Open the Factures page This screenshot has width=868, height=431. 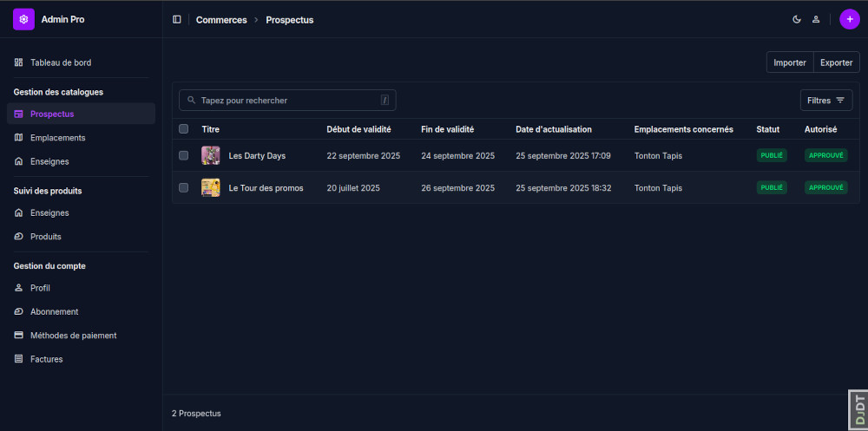tap(46, 359)
